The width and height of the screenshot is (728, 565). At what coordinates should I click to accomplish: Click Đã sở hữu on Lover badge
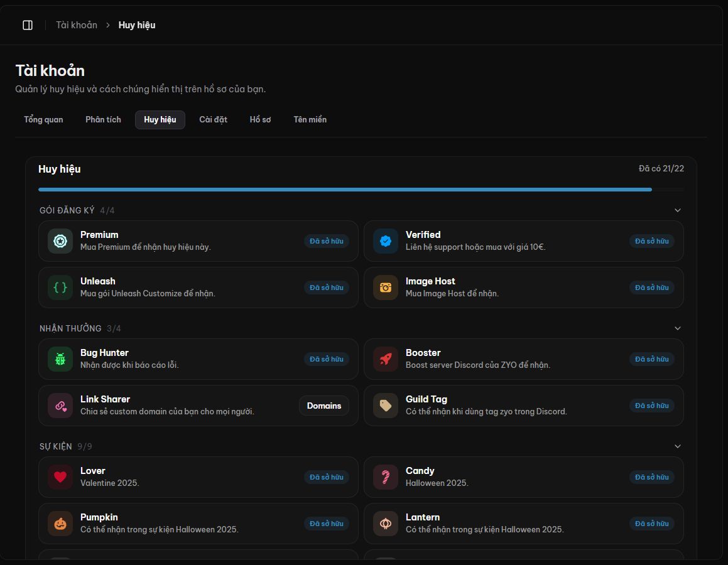pos(327,477)
